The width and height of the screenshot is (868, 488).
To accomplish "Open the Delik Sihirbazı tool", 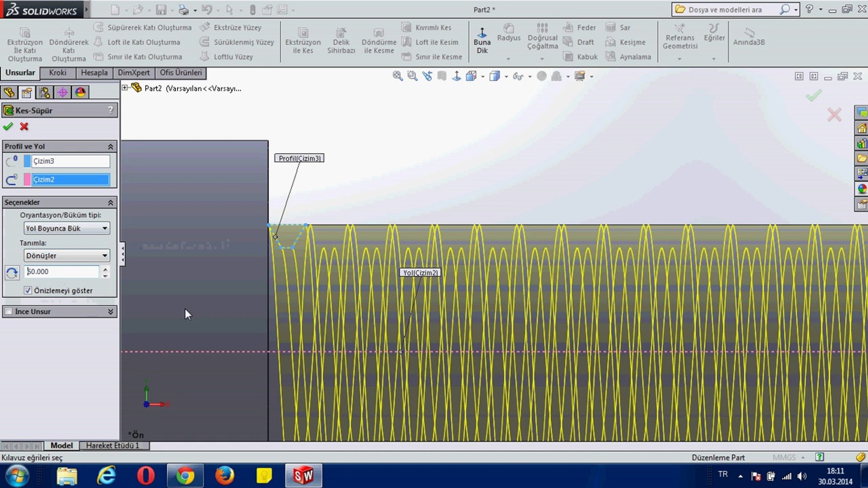I will [341, 40].
